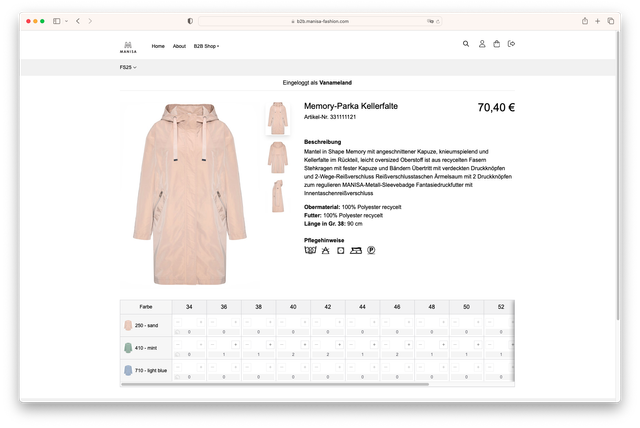The width and height of the screenshot is (640, 428).
Task: Open Safari's tab overview icon
Action: pyautogui.click(x=611, y=20)
